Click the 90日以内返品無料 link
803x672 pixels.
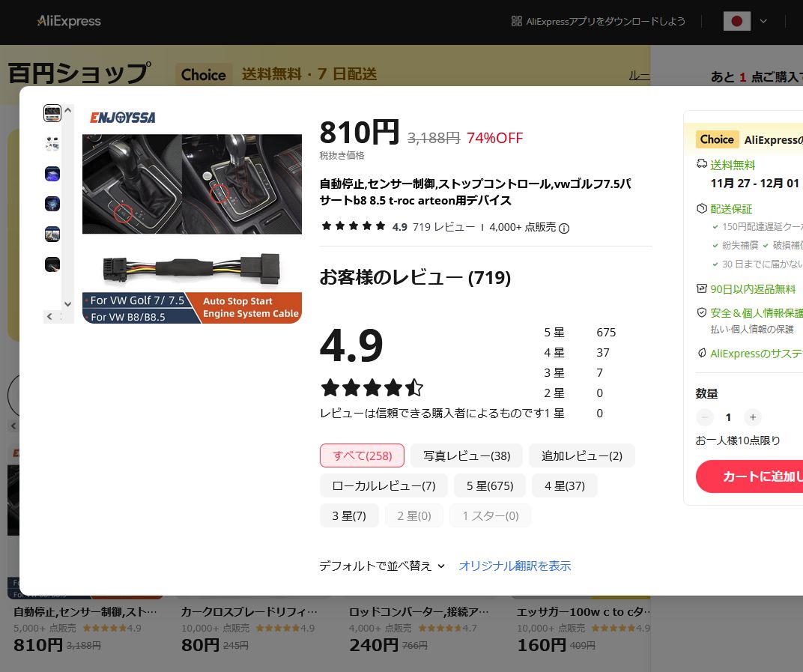753,289
